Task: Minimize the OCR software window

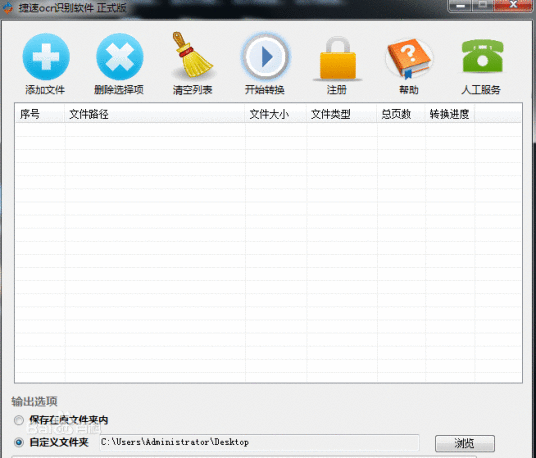Action: 460,6
